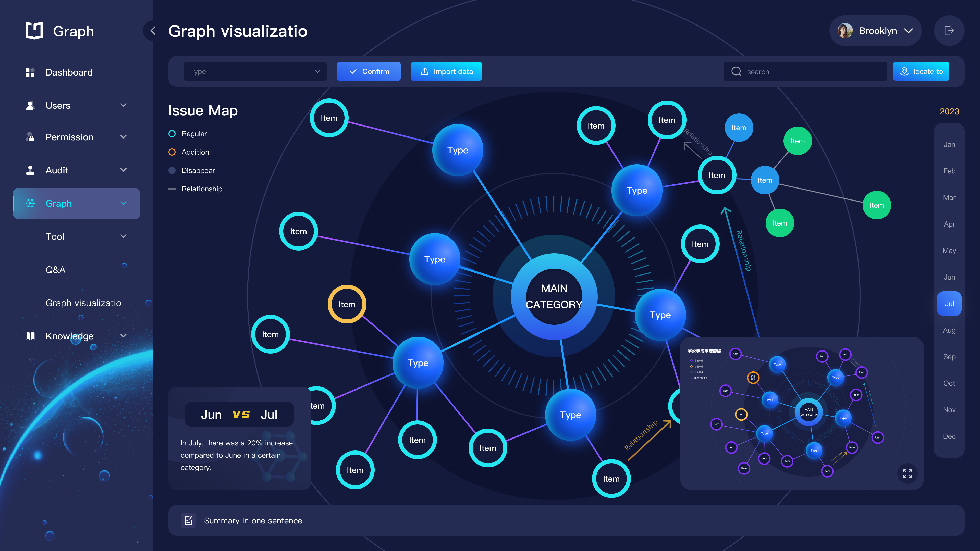Select the Permission menu item
The image size is (980, 551).
coord(70,137)
